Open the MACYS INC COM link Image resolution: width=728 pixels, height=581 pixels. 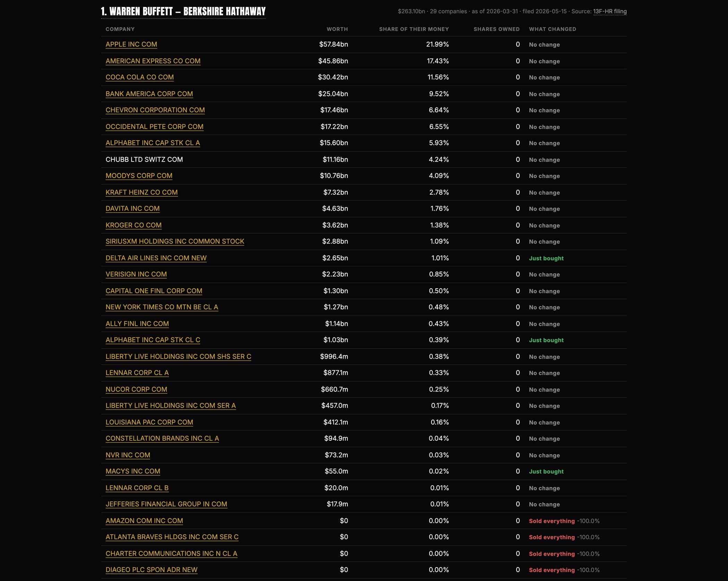tap(133, 472)
